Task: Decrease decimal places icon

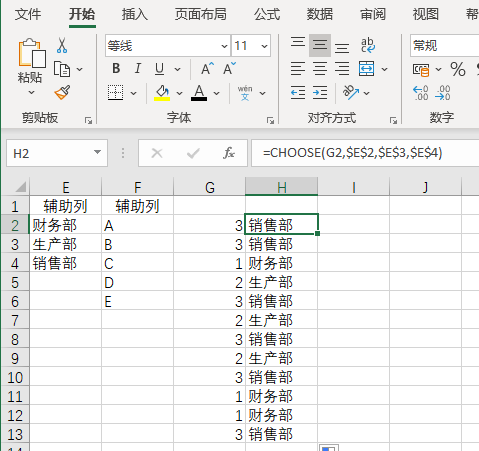Action: [x=443, y=93]
